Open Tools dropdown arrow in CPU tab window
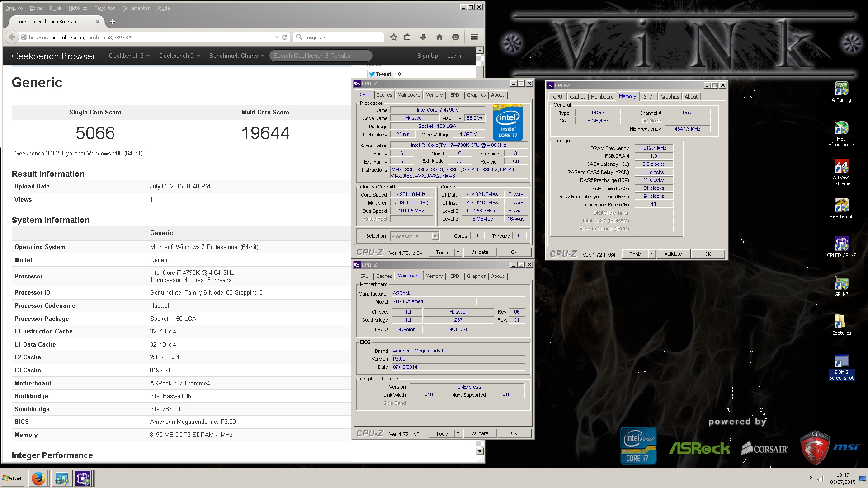This screenshot has width=868, height=488. [458, 252]
